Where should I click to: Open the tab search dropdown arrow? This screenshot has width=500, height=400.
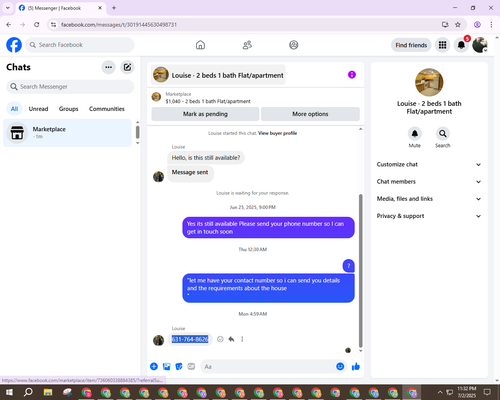click(x=8, y=8)
